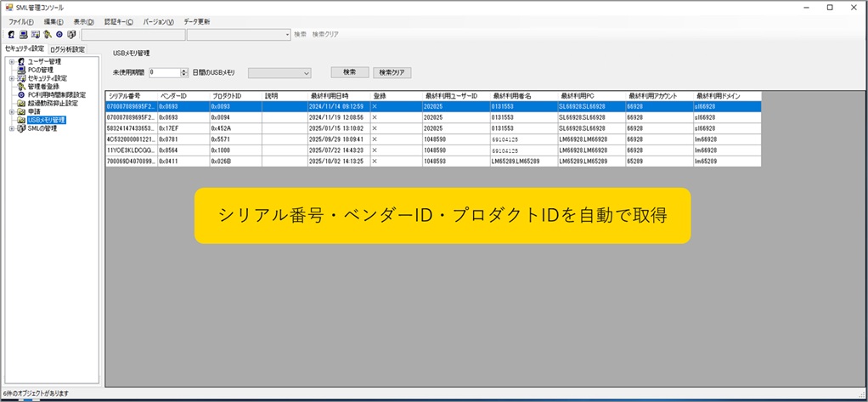Click the SML management toolbar icon
Image resolution: width=868 pixels, height=402 pixels.
(x=71, y=35)
